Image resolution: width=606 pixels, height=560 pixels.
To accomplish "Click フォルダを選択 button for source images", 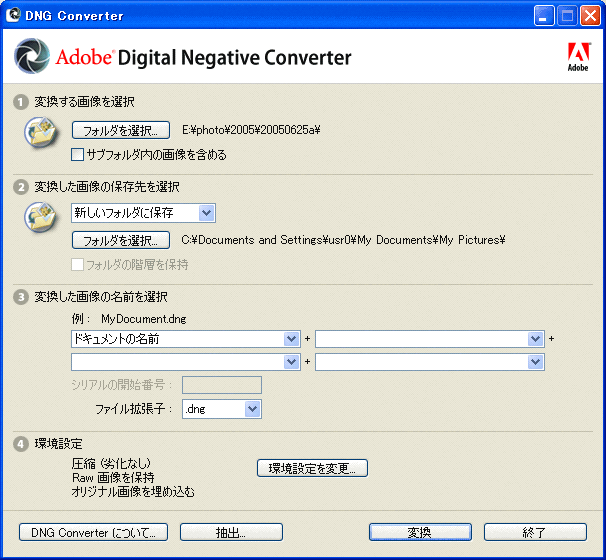I will coord(115,130).
